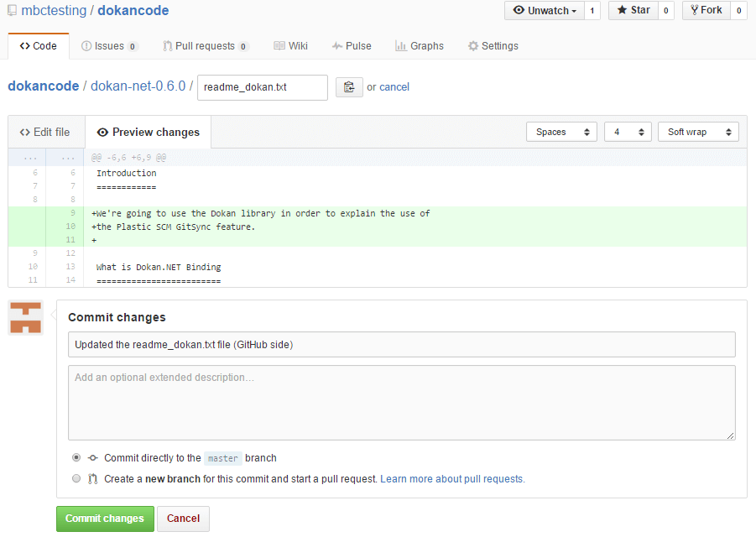Screen dimensions: 756x537
Task: Open Learn more about pull requests link
Action: point(453,477)
